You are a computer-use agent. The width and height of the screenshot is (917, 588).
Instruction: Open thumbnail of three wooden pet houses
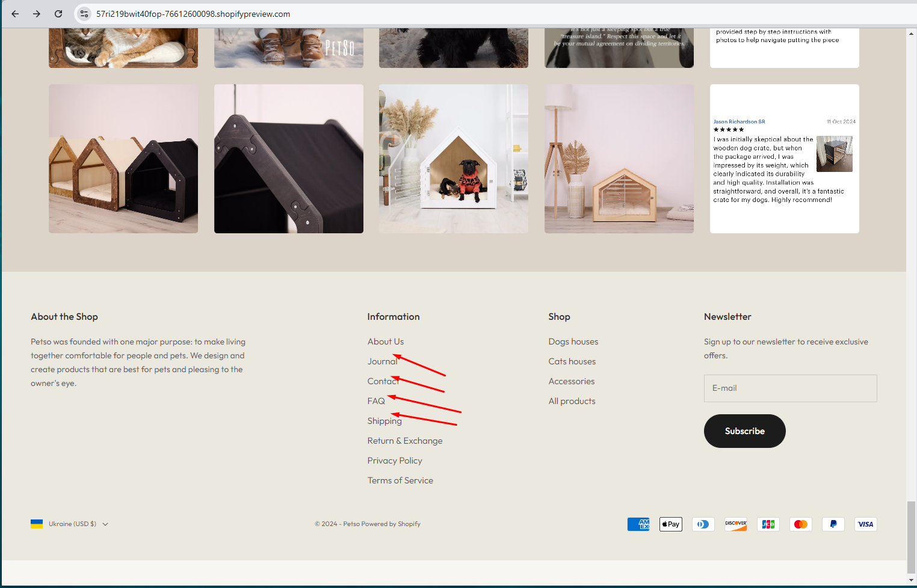coord(123,159)
